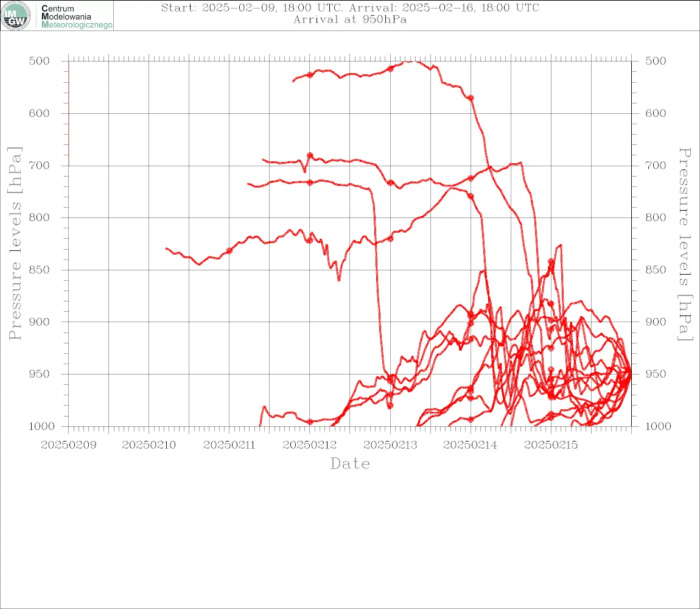Image resolution: width=700 pixels, height=609 pixels.
Task: Click the 20250210 date label
Action: click(149, 445)
